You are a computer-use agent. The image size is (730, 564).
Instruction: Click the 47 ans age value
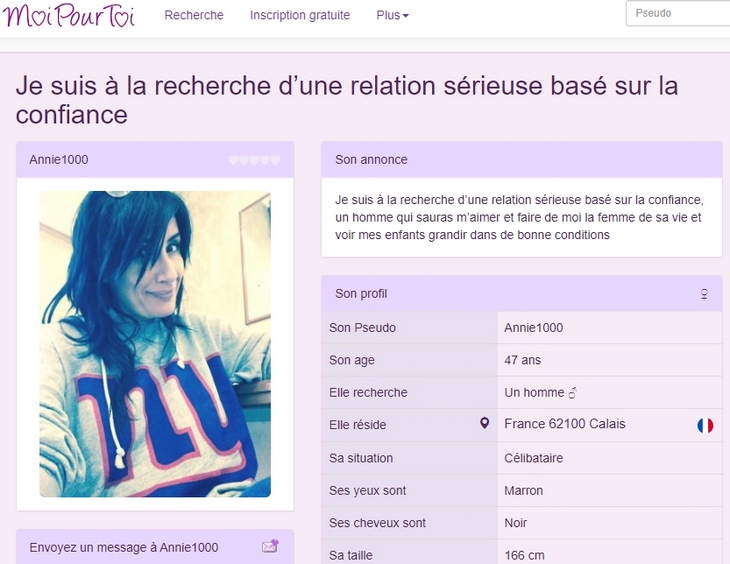522,360
